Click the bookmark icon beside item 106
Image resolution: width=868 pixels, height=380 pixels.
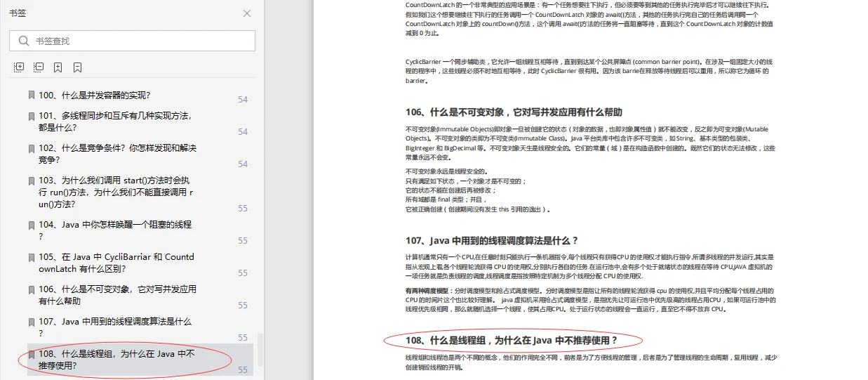click(31, 289)
